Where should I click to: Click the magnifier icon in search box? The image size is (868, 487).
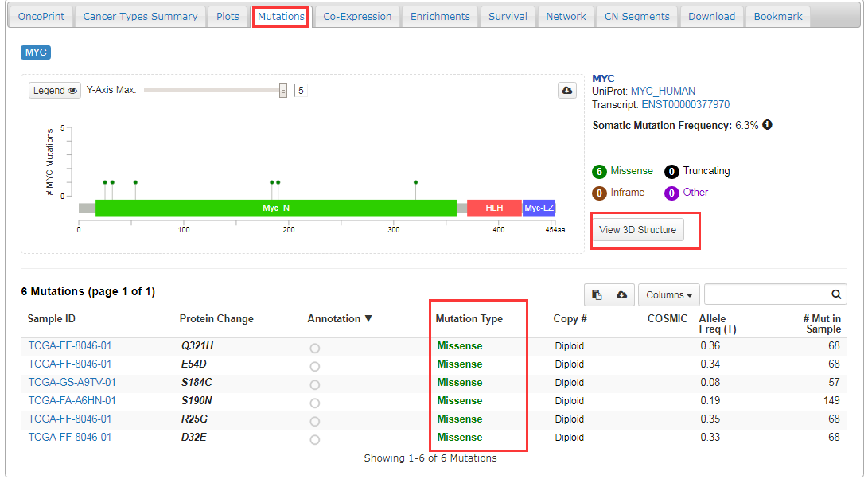[836, 294]
